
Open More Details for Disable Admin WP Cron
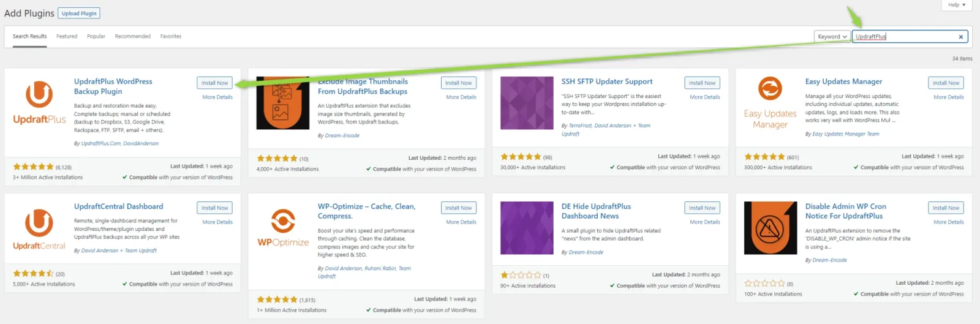(x=949, y=222)
